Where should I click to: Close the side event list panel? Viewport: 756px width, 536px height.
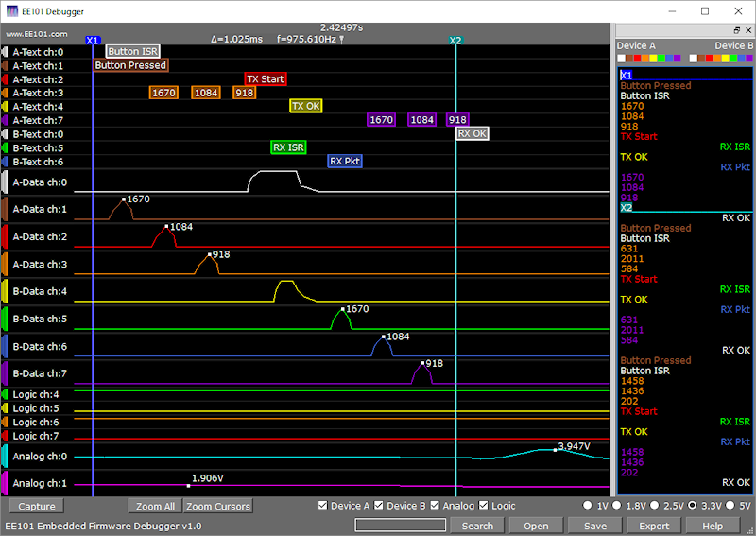[x=747, y=31]
